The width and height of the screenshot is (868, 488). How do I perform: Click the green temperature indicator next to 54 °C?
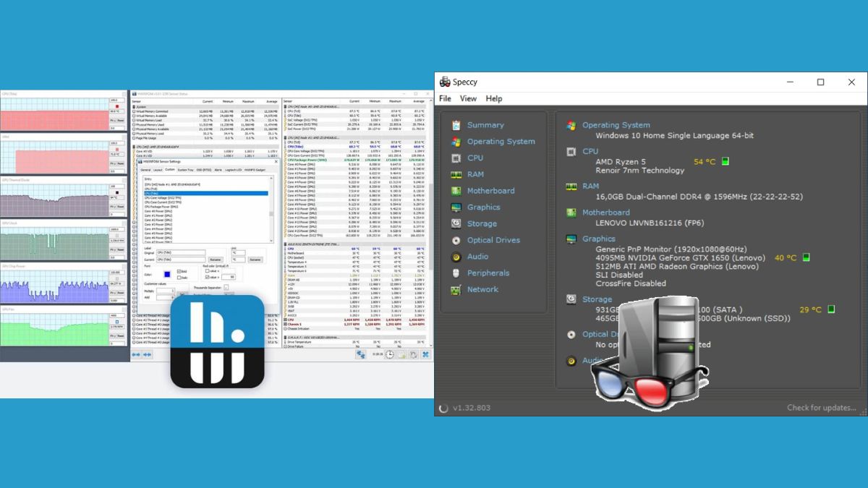726,162
